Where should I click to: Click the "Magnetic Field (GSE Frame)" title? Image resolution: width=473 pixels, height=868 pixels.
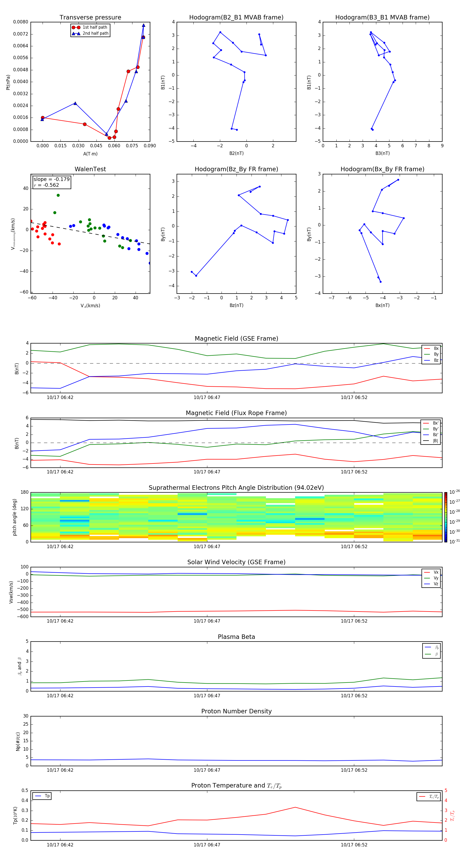point(236,339)
